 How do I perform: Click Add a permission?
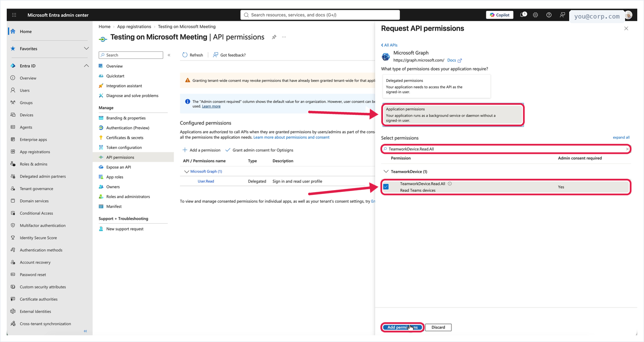(201, 150)
